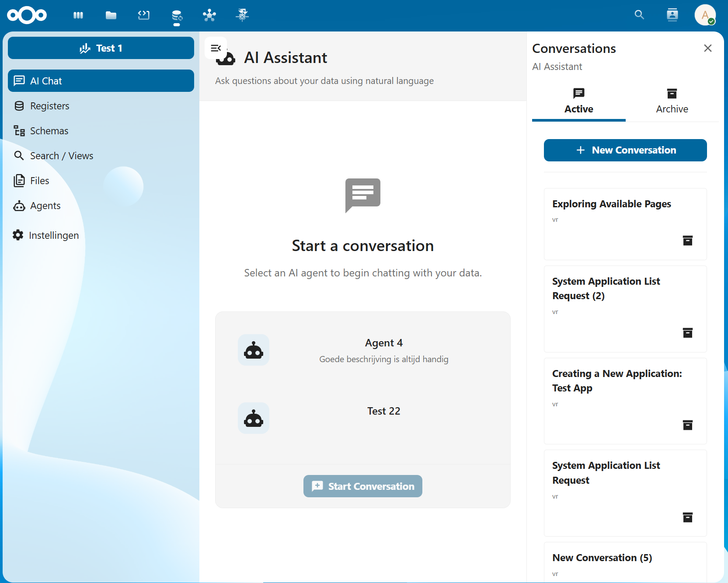This screenshot has width=728, height=583.
Task: Open the Contacts menu icon
Action: (672, 15)
